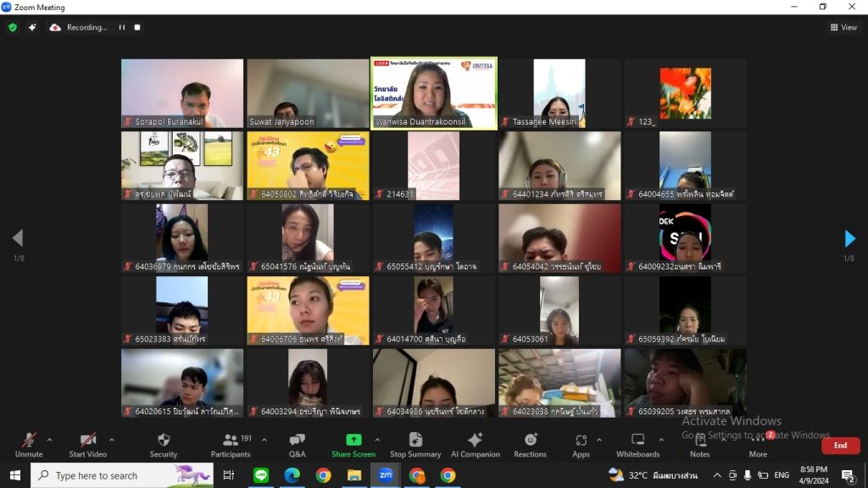The width and height of the screenshot is (868, 488).
Task: Open the Security shield options
Action: [164, 446]
